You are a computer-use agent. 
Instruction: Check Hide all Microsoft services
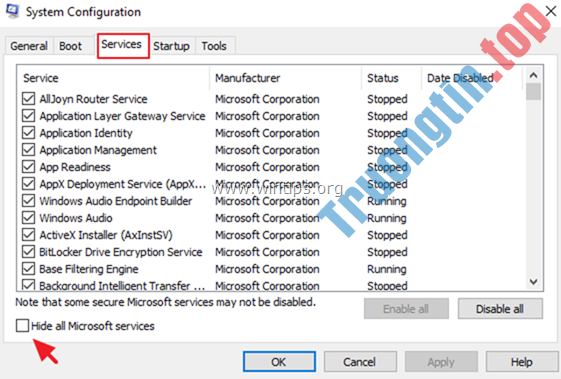pyautogui.click(x=23, y=326)
